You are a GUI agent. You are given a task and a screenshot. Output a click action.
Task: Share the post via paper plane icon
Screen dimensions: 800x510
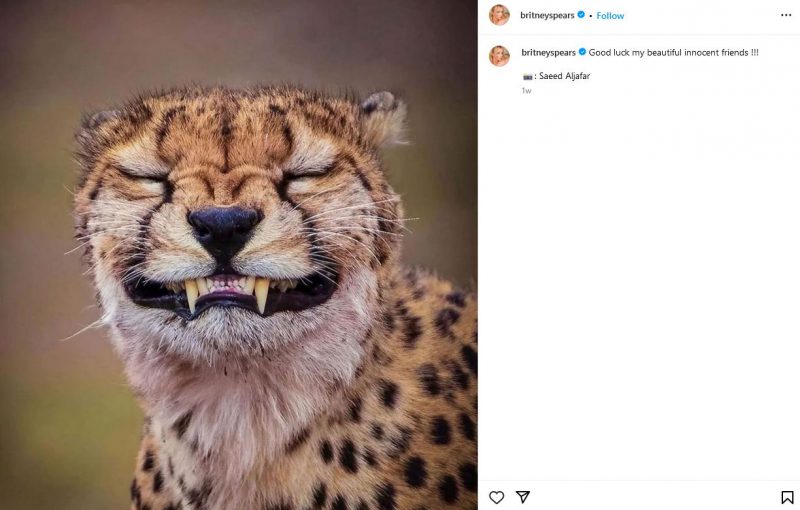point(523,497)
